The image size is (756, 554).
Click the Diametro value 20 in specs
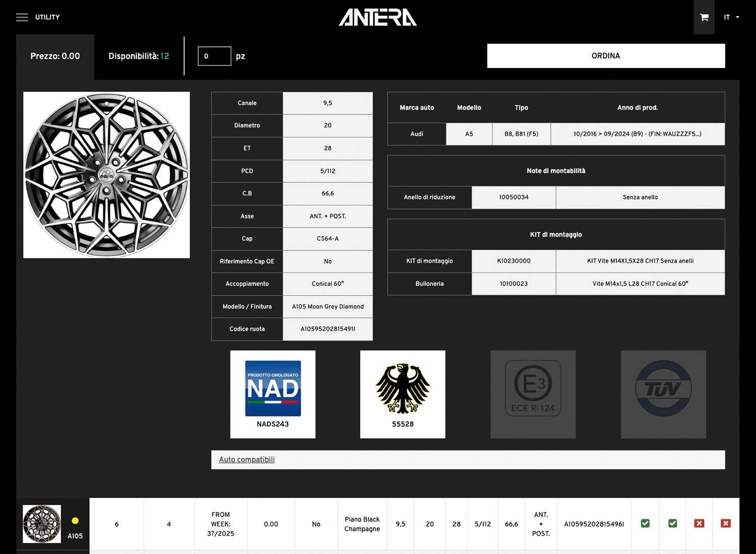(x=328, y=125)
